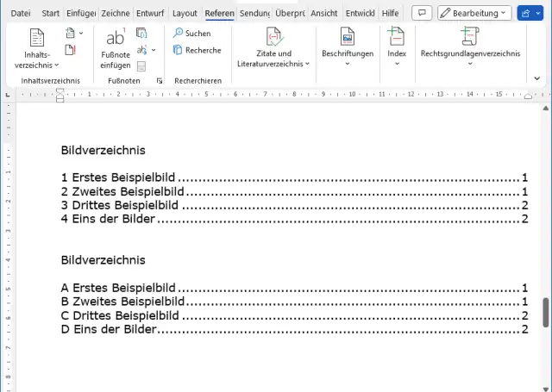Click the vertical scrollbar thumb

[x=545, y=312]
